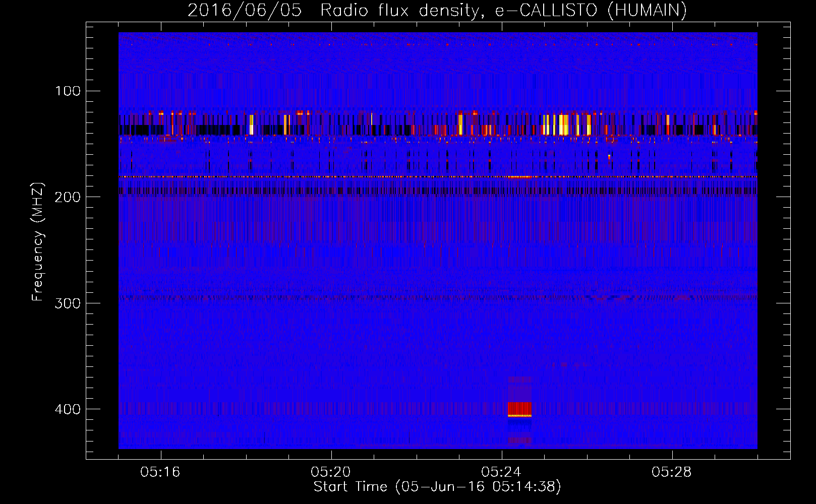Screen dimensions: 816x504
Task: Click the 05:28 time tick label
Action: pos(672,472)
